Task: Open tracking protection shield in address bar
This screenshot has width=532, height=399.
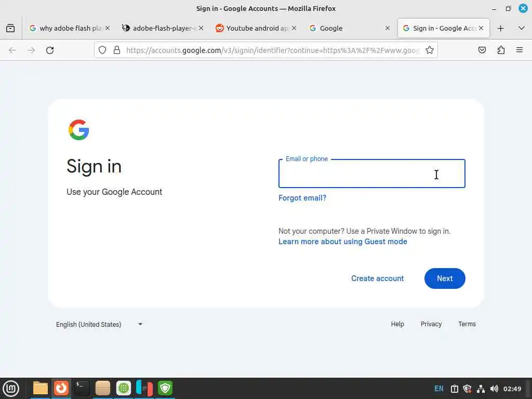Action: pos(102,50)
